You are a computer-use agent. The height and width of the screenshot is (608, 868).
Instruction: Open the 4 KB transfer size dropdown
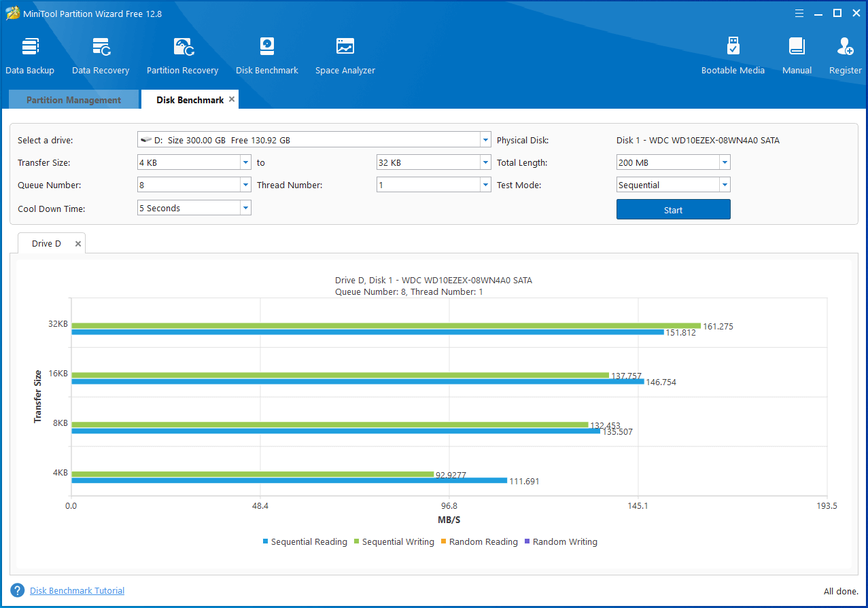point(245,163)
